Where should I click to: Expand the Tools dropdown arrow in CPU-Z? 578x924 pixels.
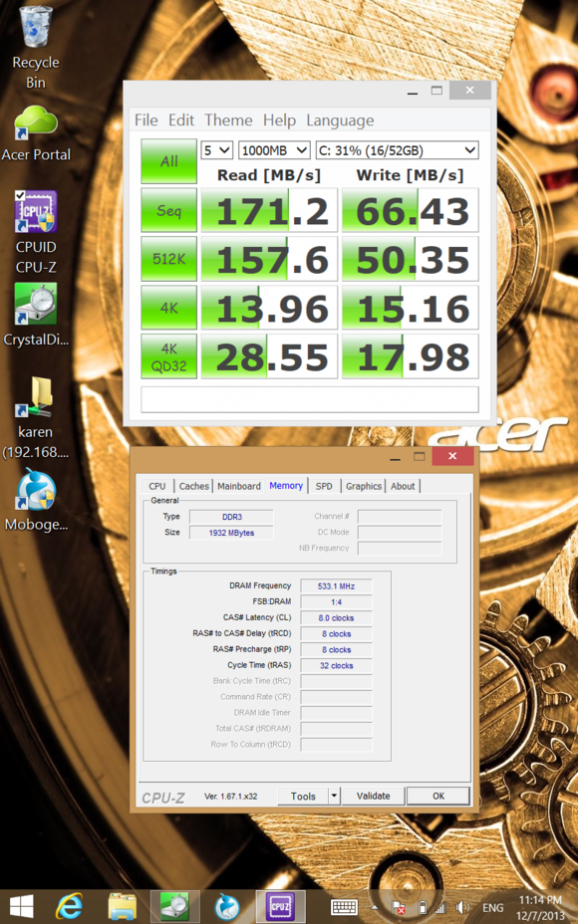tap(334, 797)
